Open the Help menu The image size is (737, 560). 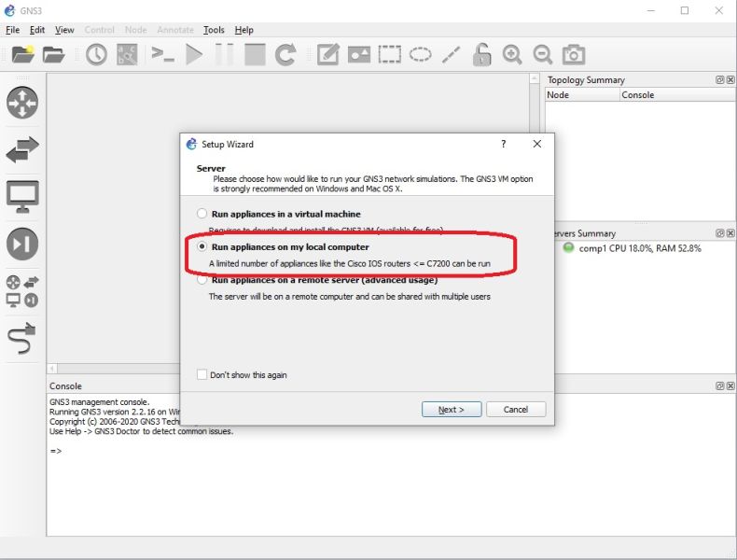pyautogui.click(x=243, y=30)
